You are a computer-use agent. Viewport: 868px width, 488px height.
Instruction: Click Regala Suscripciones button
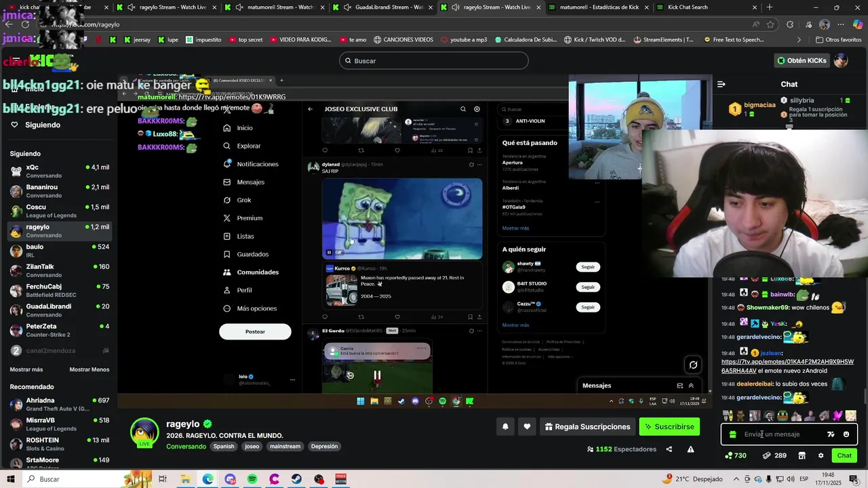tap(587, 426)
